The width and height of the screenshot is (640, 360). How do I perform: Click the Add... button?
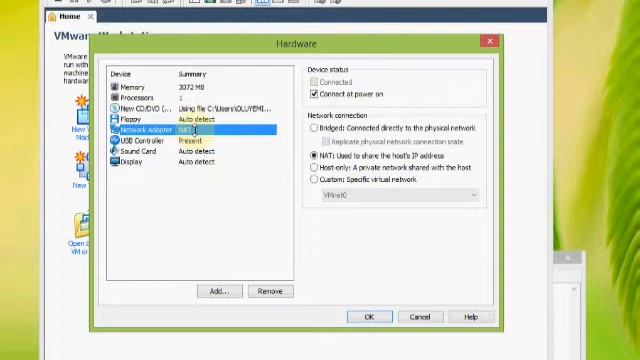pos(220,291)
